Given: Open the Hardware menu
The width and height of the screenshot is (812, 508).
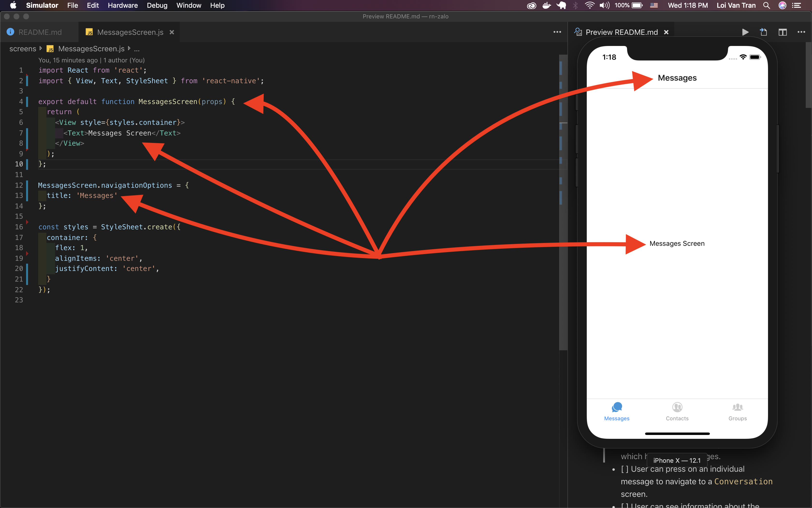Looking at the screenshot, I should point(123,5).
